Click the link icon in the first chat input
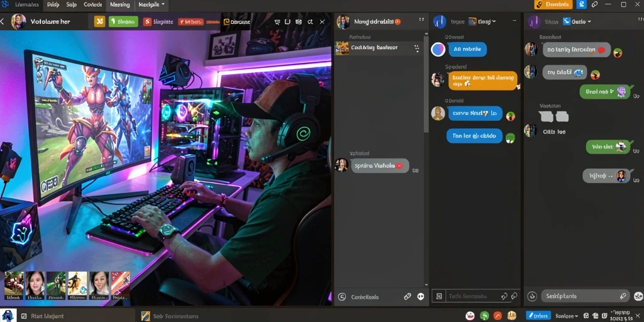Screen dimensions: 644x322 408,296
